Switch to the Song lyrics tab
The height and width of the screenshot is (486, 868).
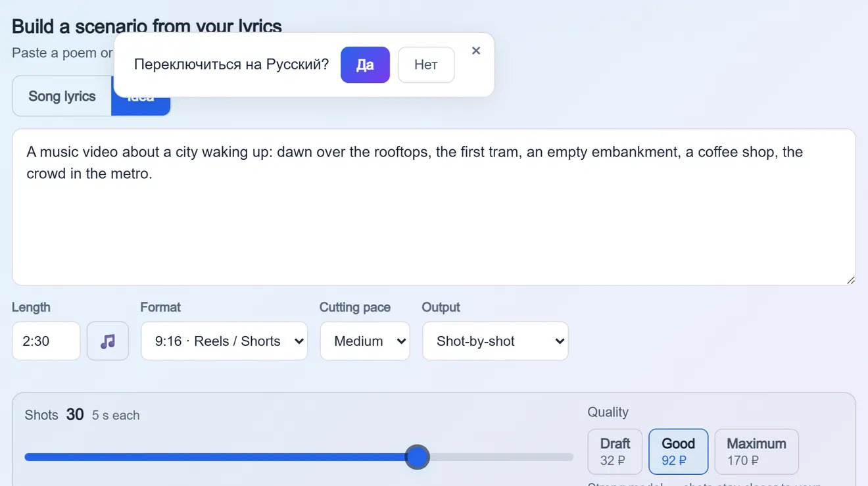click(x=62, y=96)
